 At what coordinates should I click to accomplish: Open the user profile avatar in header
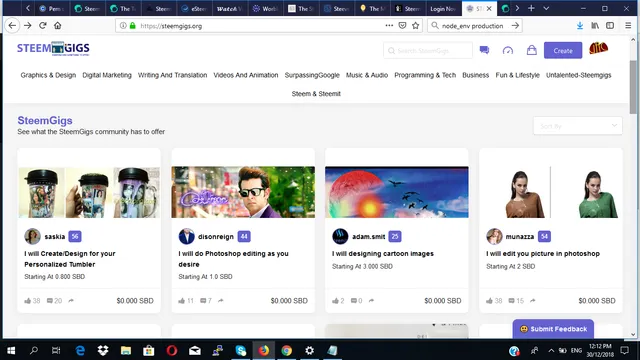coord(598,49)
